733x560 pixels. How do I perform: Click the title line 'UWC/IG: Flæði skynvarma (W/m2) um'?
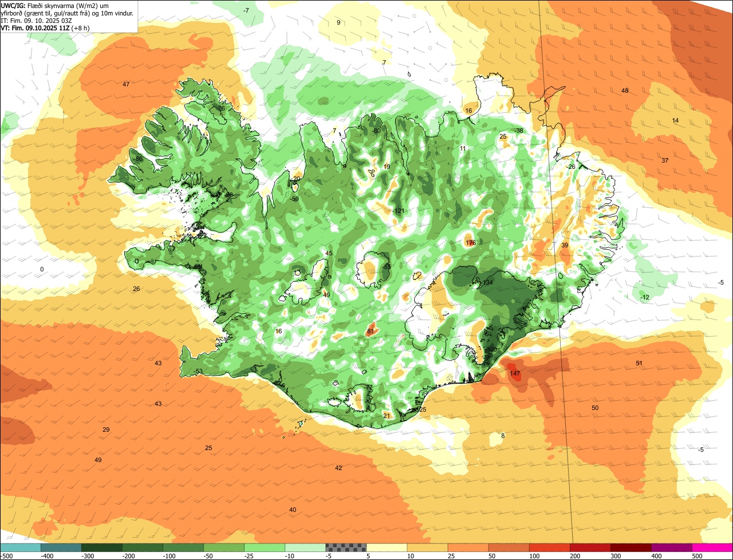(55, 5)
